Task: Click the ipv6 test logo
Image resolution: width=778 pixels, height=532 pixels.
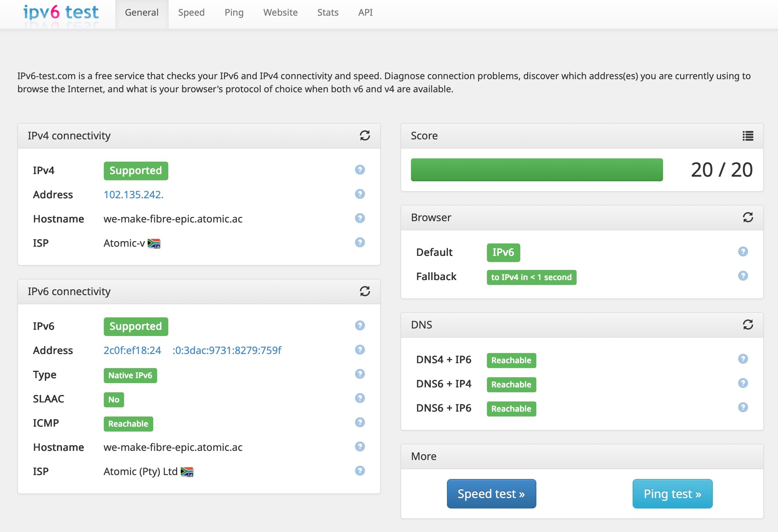Action: [x=61, y=13]
